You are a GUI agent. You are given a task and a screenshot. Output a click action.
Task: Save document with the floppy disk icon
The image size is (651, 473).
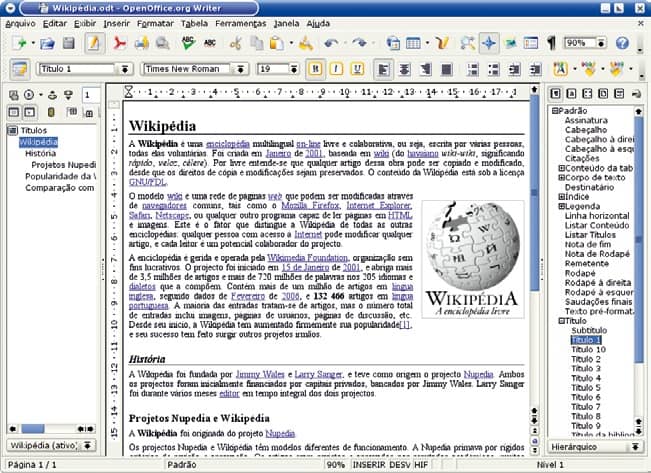pyautogui.click(x=69, y=43)
